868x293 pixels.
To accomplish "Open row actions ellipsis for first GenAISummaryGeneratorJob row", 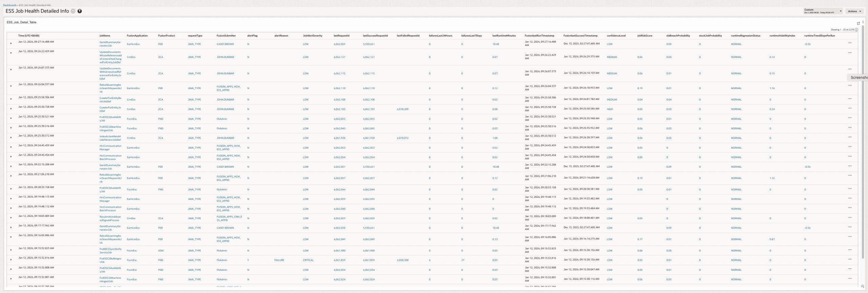I will (x=850, y=43).
